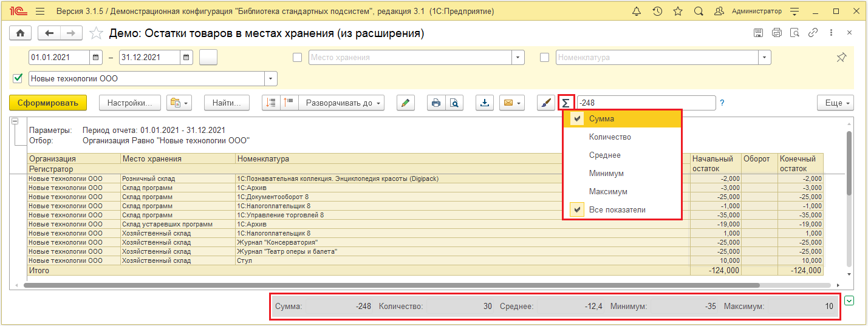Click the start date field 01.01.2021
This screenshot has height=326, width=868.
click(60, 58)
